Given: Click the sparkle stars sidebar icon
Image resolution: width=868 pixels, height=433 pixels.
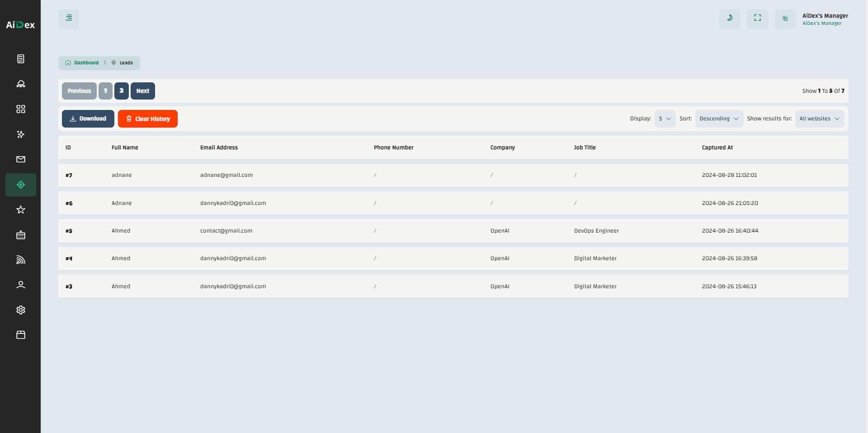Looking at the screenshot, I should (x=21, y=134).
